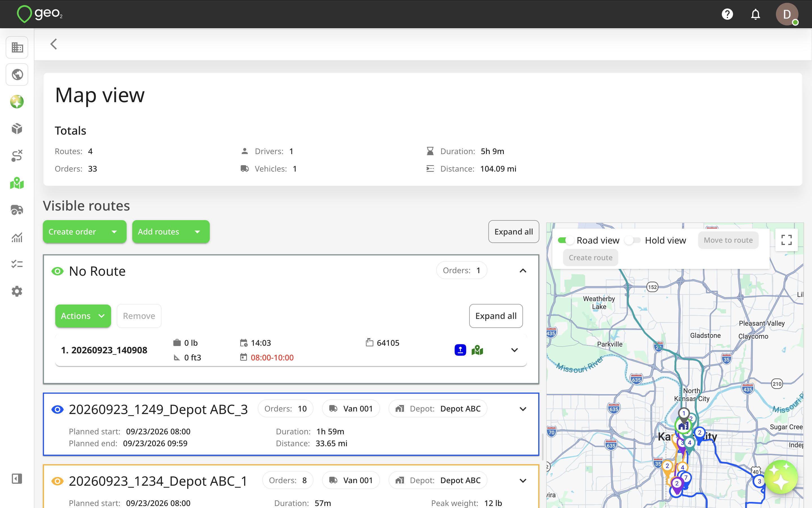Toggle the Road view switch
Screen dimensions: 812x508
pos(566,240)
